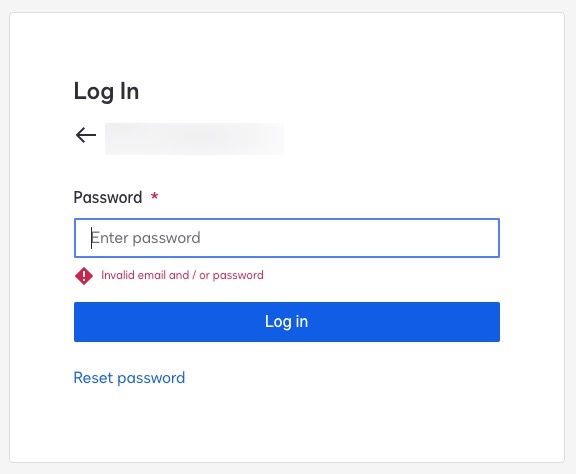Click Reset password below Log in
576x474 pixels.
coord(129,378)
